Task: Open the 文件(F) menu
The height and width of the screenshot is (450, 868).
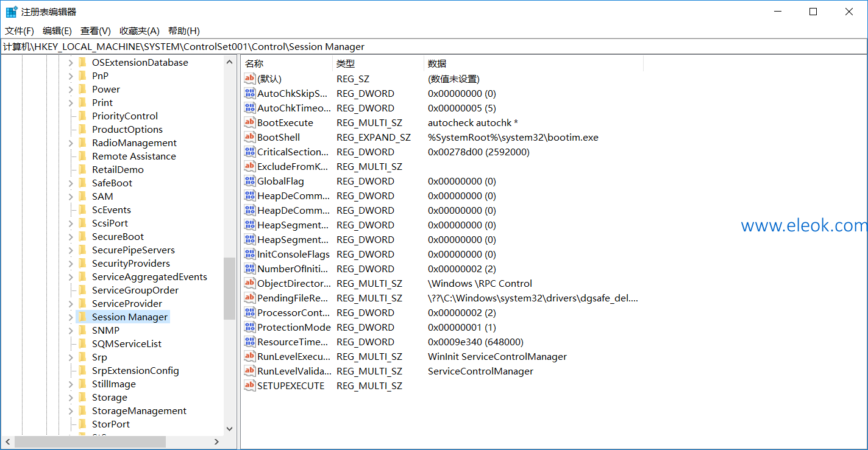Action: [20, 30]
